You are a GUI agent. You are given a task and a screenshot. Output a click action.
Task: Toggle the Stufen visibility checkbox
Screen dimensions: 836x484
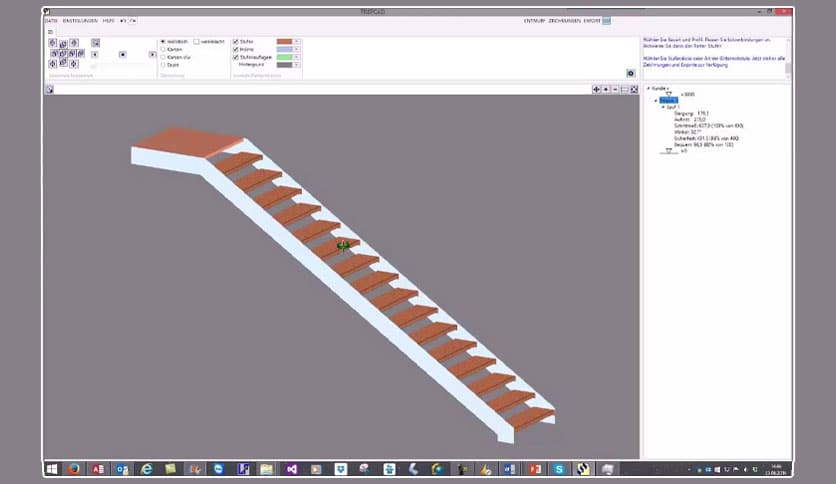click(236, 42)
